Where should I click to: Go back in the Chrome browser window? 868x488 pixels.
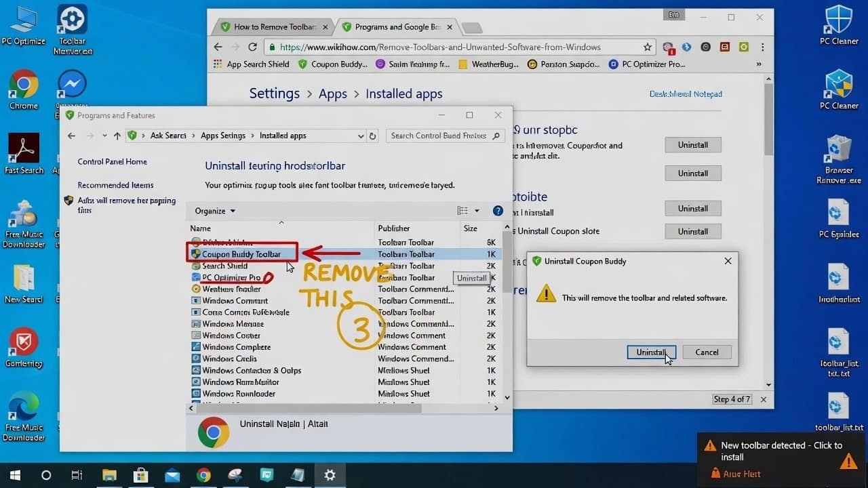coord(218,47)
